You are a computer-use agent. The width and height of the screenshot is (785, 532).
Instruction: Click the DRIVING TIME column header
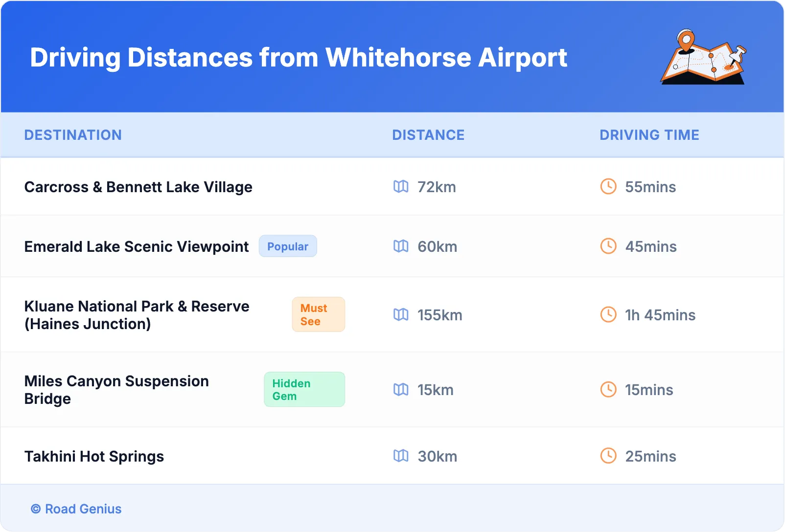point(649,135)
